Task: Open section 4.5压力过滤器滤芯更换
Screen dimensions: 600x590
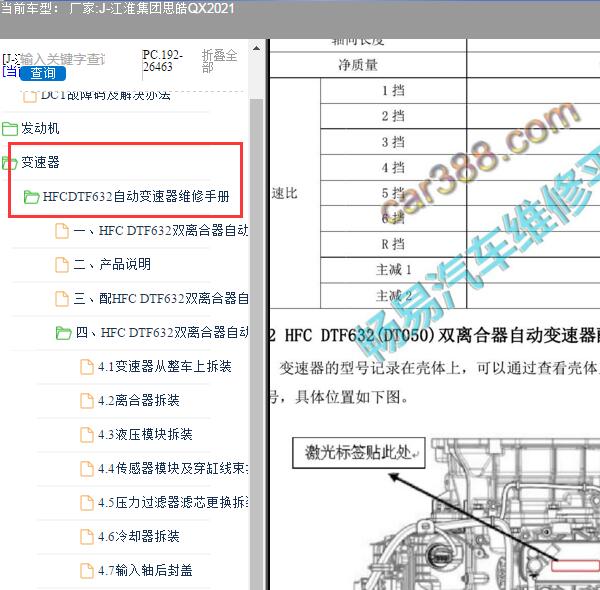Action: pos(173,502)
